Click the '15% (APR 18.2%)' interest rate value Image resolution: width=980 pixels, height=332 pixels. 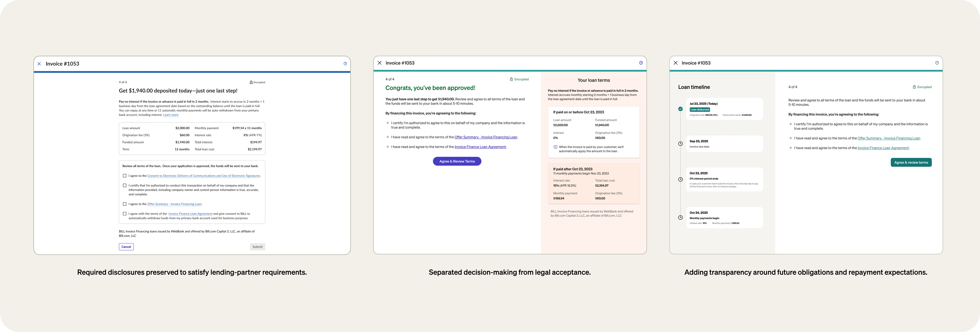pyautogui.click(x=565, y=186)
